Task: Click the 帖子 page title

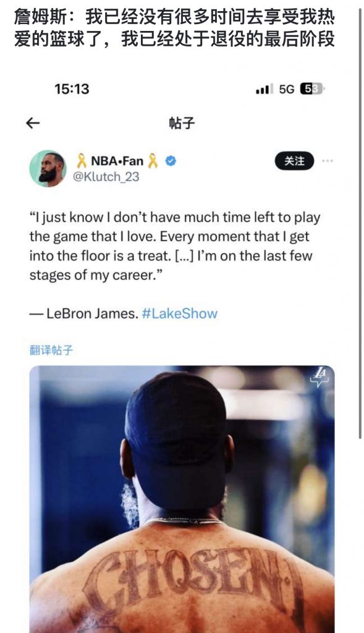Action: (182, 123)
